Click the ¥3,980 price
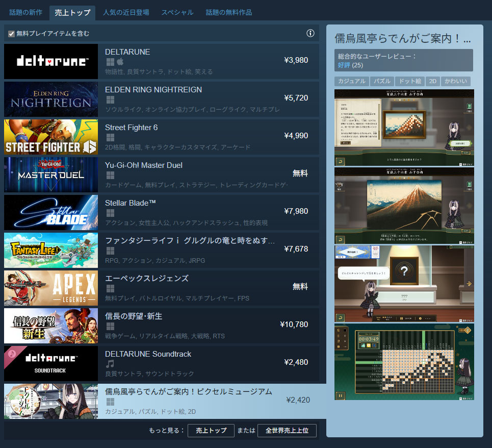This screenshot has height=448, width=492. coord(296,60)
